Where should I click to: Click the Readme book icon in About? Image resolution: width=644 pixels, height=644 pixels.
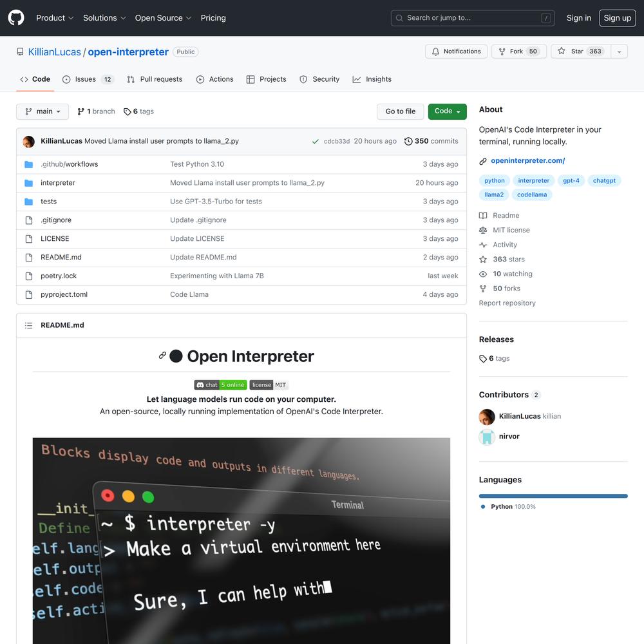pyautogui.click(x=483, y=216)
